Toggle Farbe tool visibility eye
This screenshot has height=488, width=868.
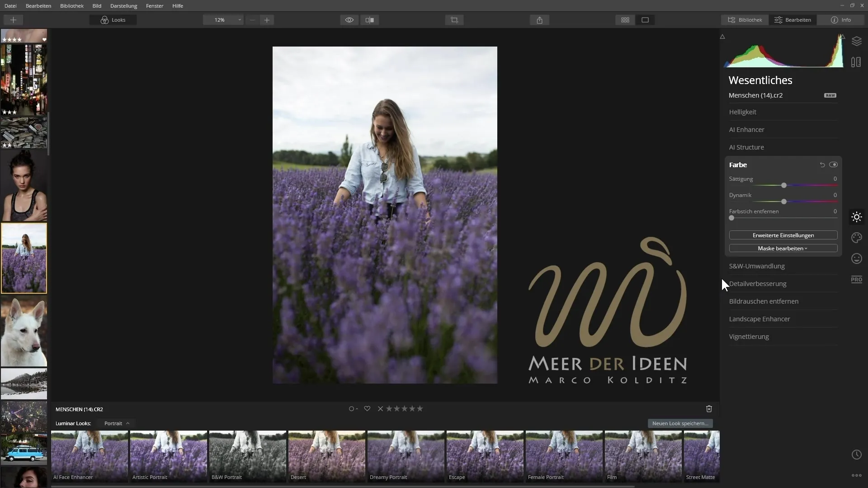pos(833,165)
